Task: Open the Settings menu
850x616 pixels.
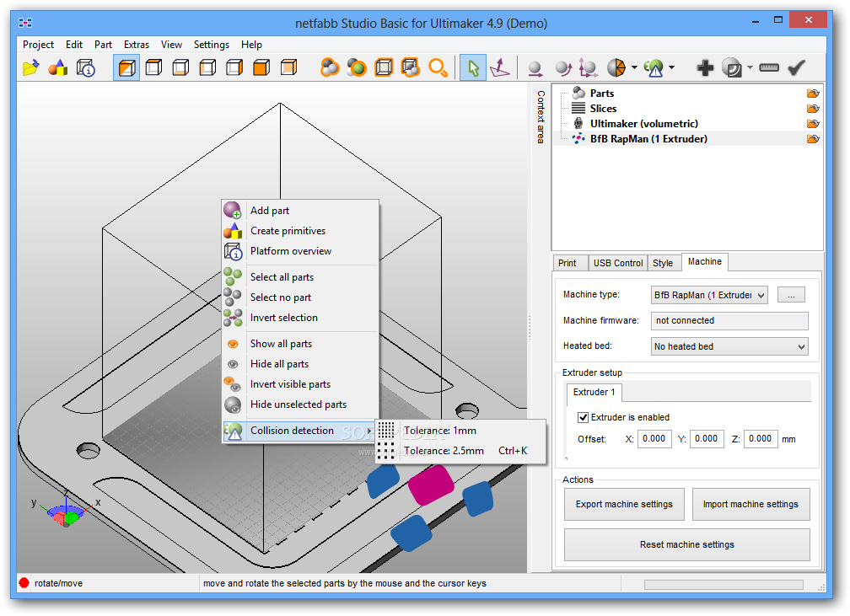Action: coord(212,45)
